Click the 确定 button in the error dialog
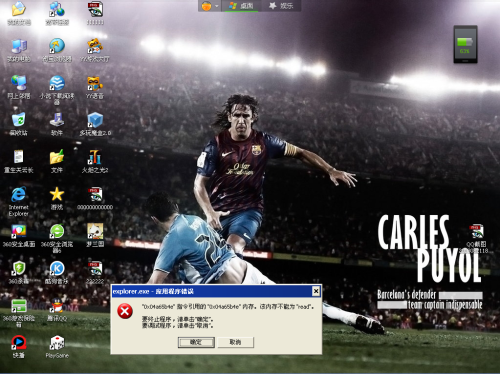 196,342
